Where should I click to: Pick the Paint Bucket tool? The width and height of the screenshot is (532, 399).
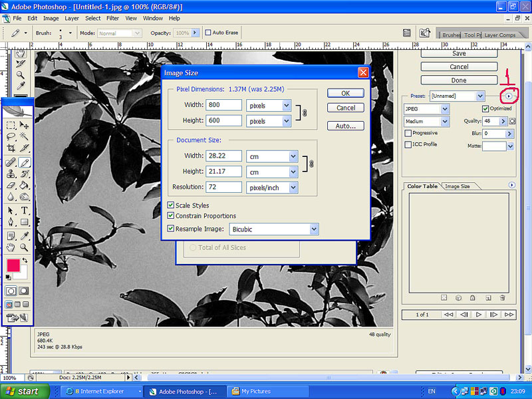(x=25, y=186)
